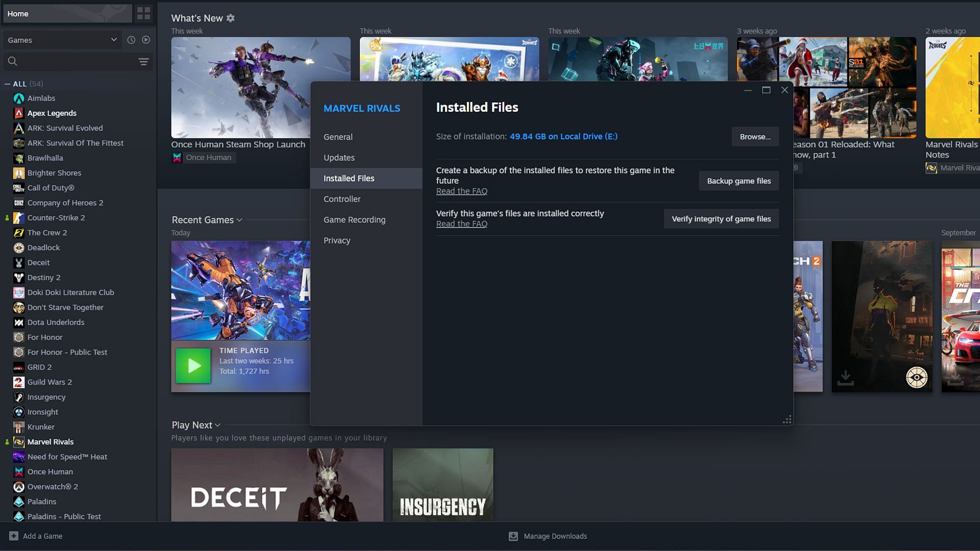Click the Manage Downloads icon
980x551 pixels.
click(x=513, y=536)
